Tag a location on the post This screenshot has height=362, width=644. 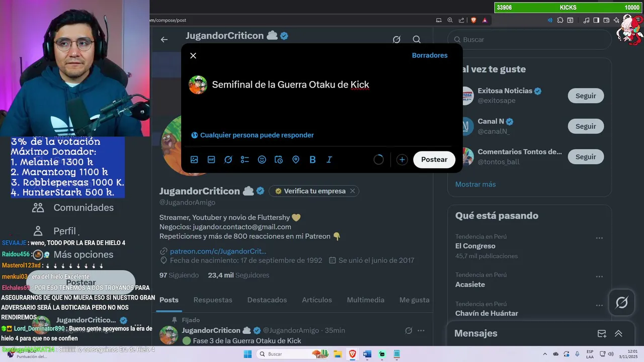(x=296, y=159)
